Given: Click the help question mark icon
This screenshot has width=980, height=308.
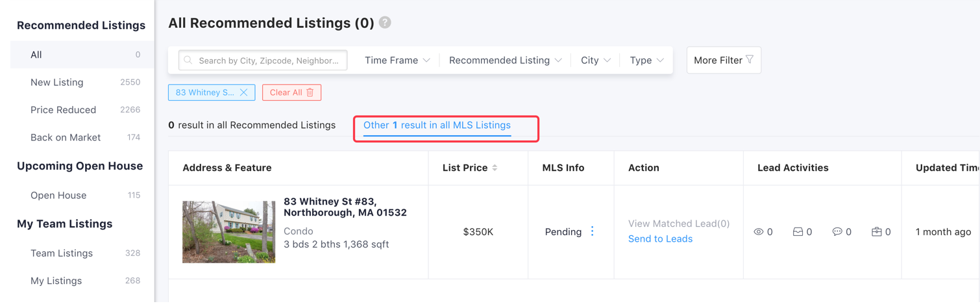Looking at the screenshot, I should (385, 23).
